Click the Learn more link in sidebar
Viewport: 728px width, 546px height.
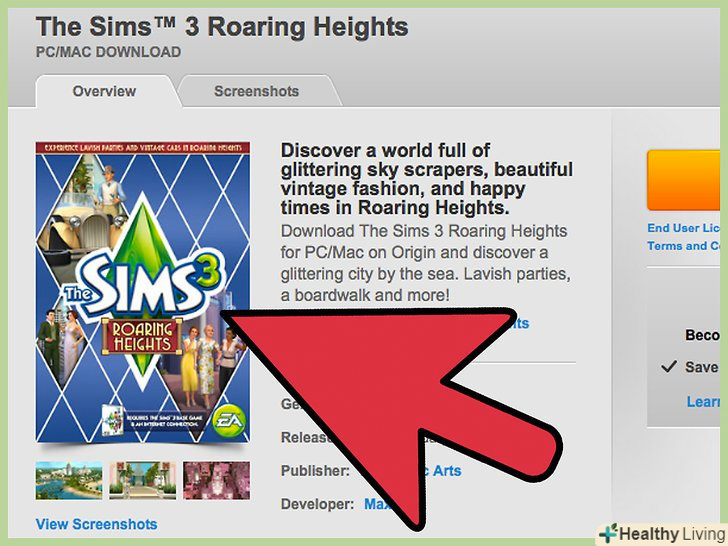pos(703,402)
